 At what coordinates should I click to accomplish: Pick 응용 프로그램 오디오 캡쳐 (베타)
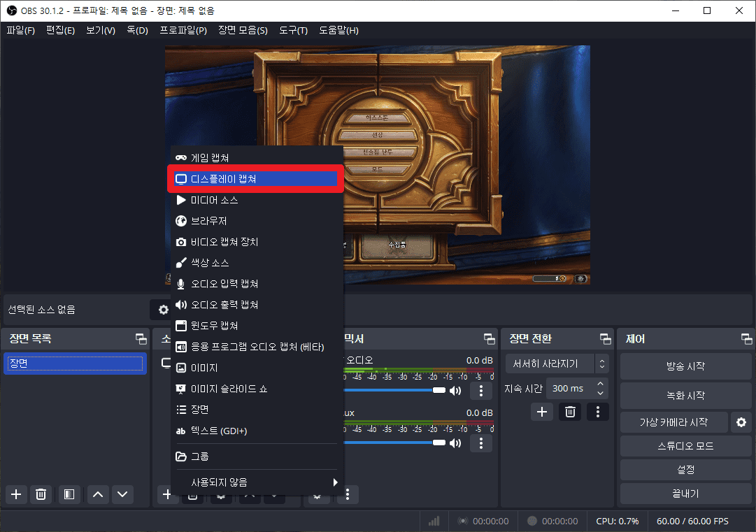click(x=256, y=347)
